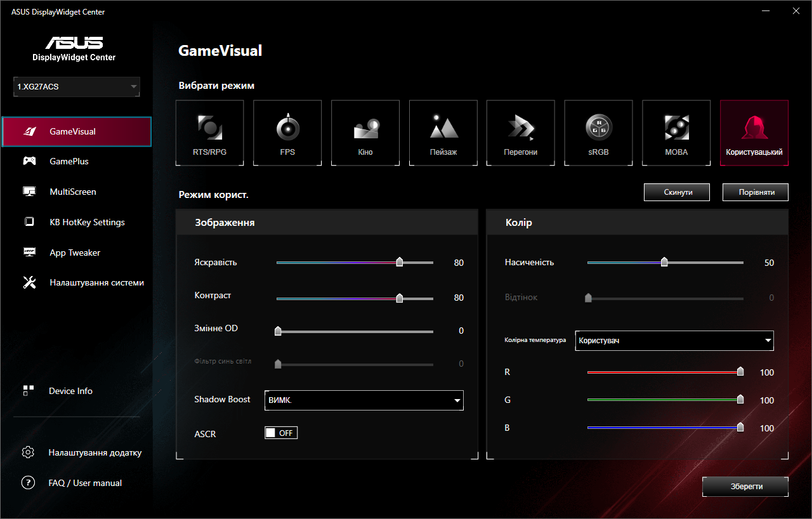Viewport: 812px width, 519px height.
Task: Click the Змінне OD value 0
Action: [x=461, y=331]
